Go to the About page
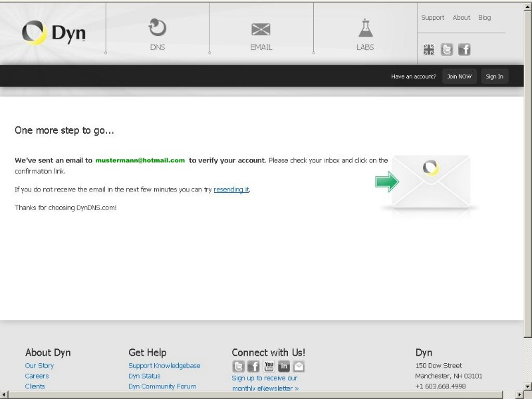532x399 pixels. coord(461,18)
